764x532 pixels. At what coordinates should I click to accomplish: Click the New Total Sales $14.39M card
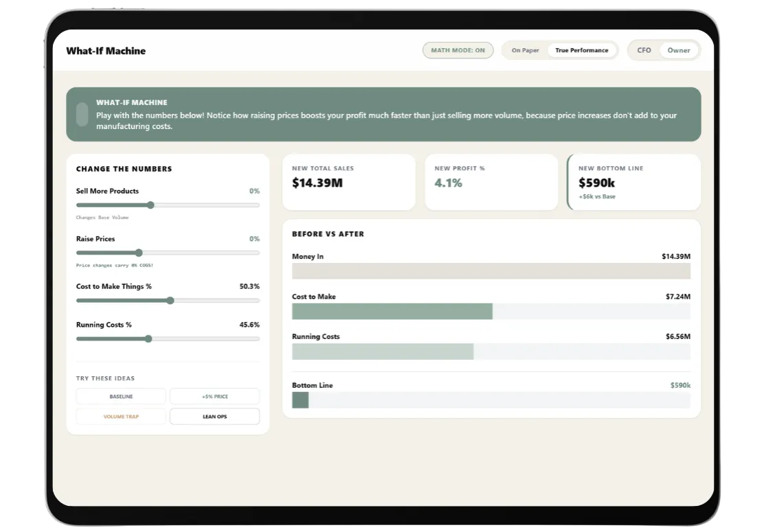[349, 182]
